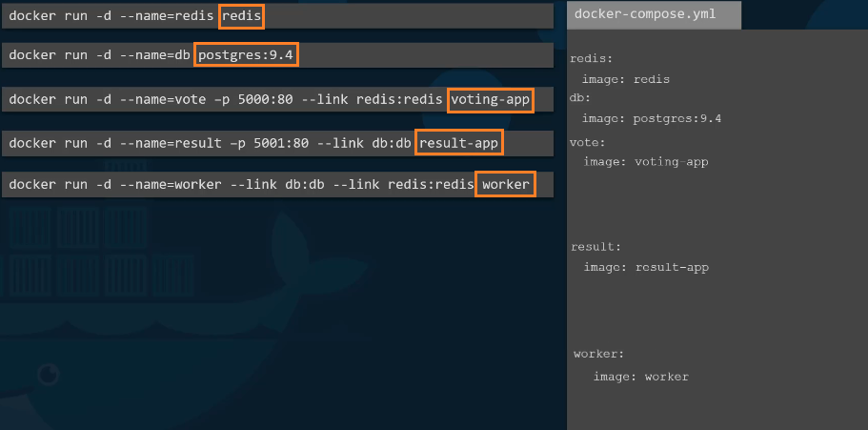Image resolution: width=868 pixels, height=430 pixels.
Task: Click 'worker:' key in the compose file
Action: pos(599,354)
